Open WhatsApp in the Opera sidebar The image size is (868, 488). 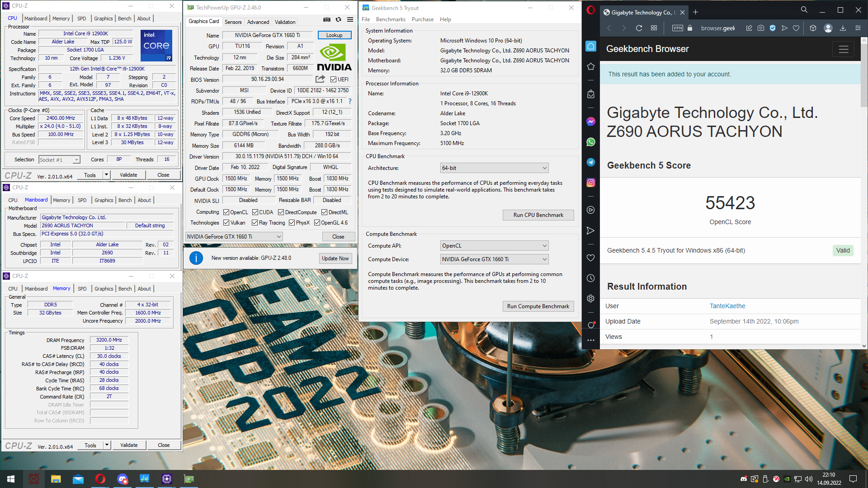click(590, 142)
